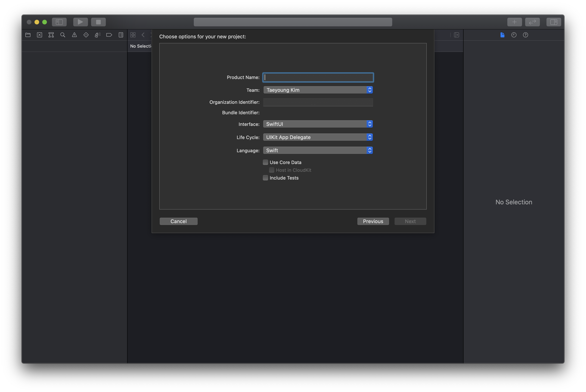586x392 pixels.
Task: Zoom the Xcode window
Action: 45,22
